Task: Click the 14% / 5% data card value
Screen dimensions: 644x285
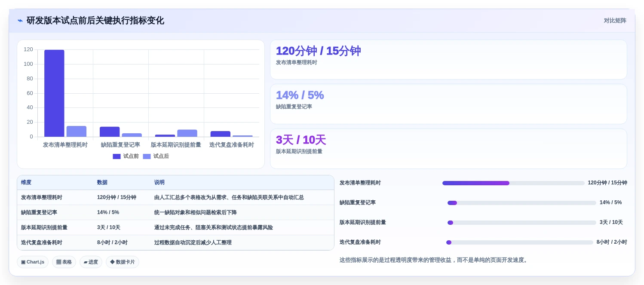Action: click(300, 95)
